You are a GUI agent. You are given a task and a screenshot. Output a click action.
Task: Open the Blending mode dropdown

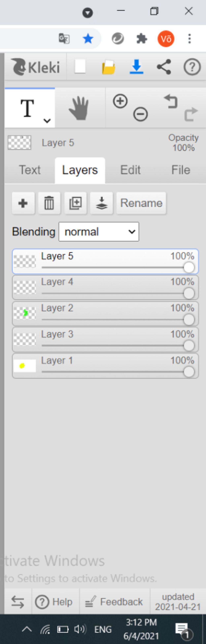tap(99, 232)
